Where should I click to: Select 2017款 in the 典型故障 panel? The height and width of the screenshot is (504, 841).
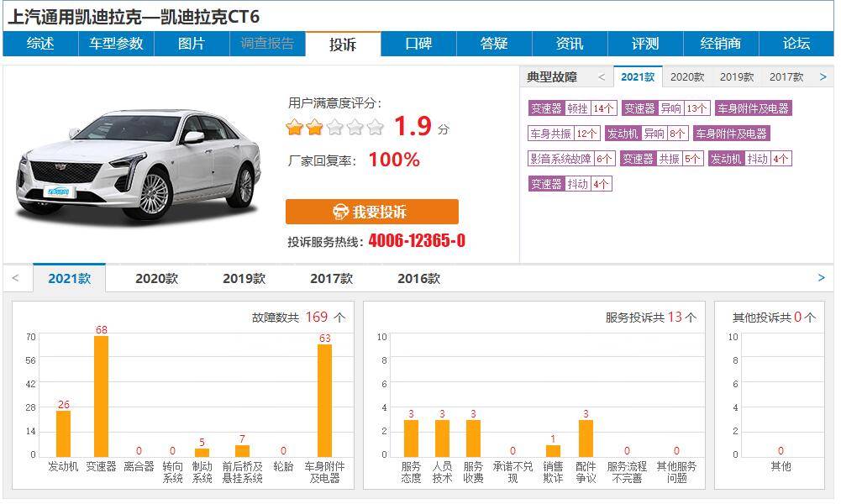coord(786,77)
